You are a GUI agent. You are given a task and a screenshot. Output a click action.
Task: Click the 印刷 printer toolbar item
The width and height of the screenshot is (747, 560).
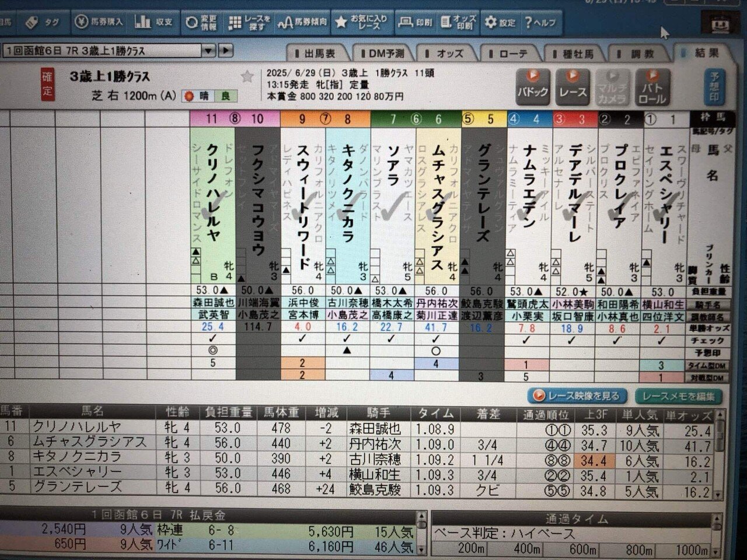point(416,23)
